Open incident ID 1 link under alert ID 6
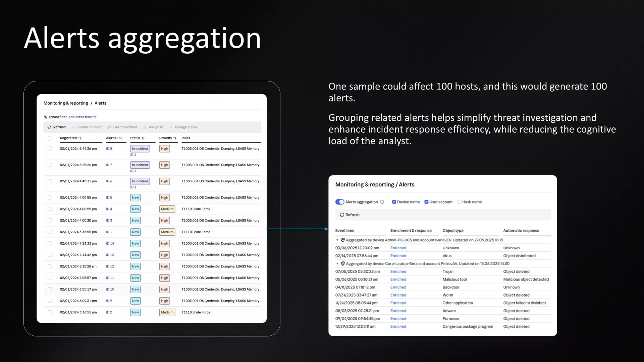Image resolution: width=644 pixels, height=362 pixels. (133, 187)
